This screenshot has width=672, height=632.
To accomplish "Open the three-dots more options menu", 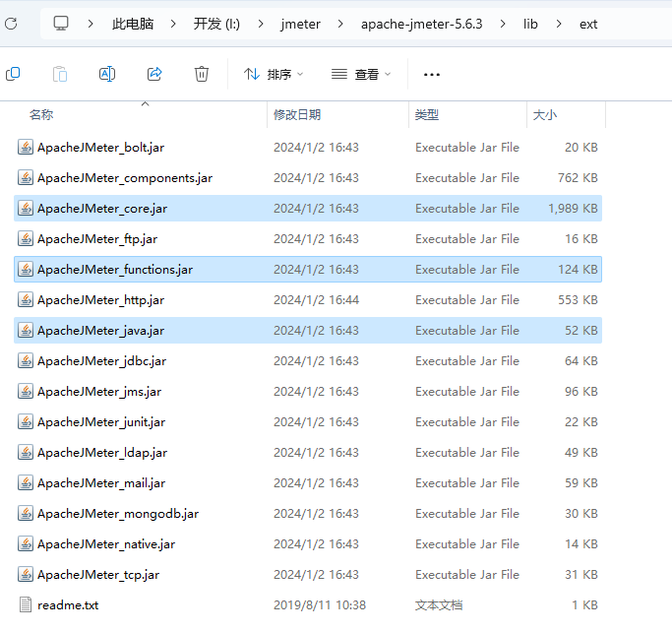I will click(x=431, y=74).
